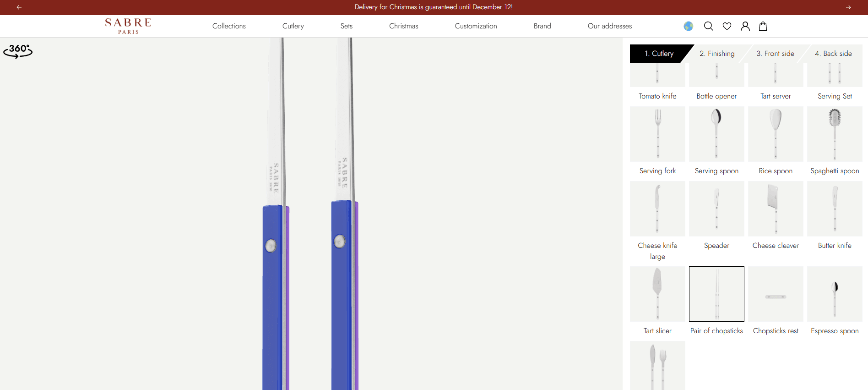Open the user account icon
The image size is (868, 390).
pos(745,26)
